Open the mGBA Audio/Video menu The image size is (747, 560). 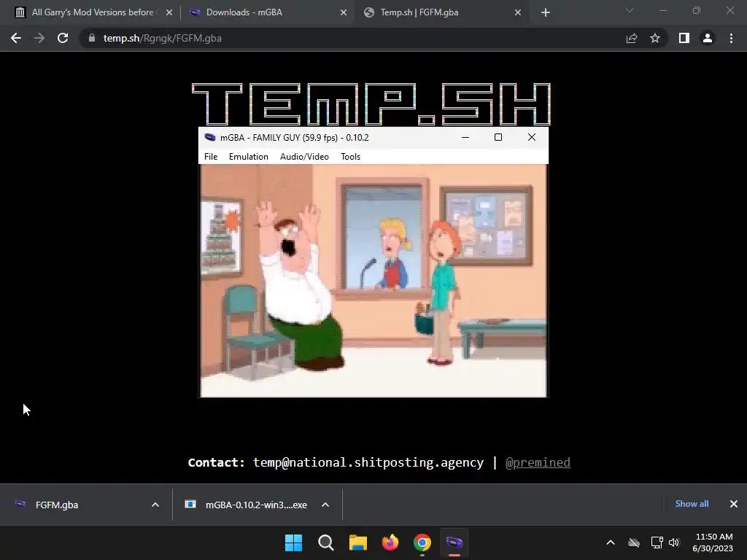click(304, 157)
